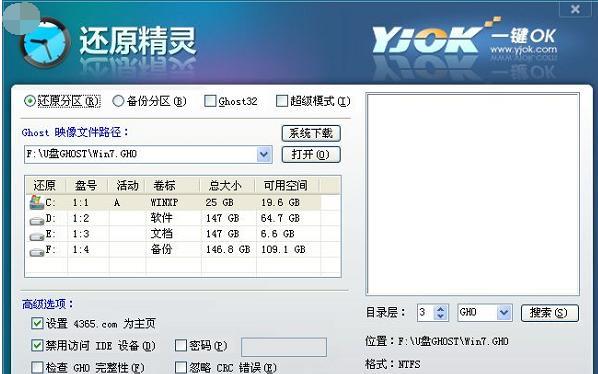Click the 1:3 disk number cell
The height and width of the screenshot is (374, 598).
click(x=80, y=234)
